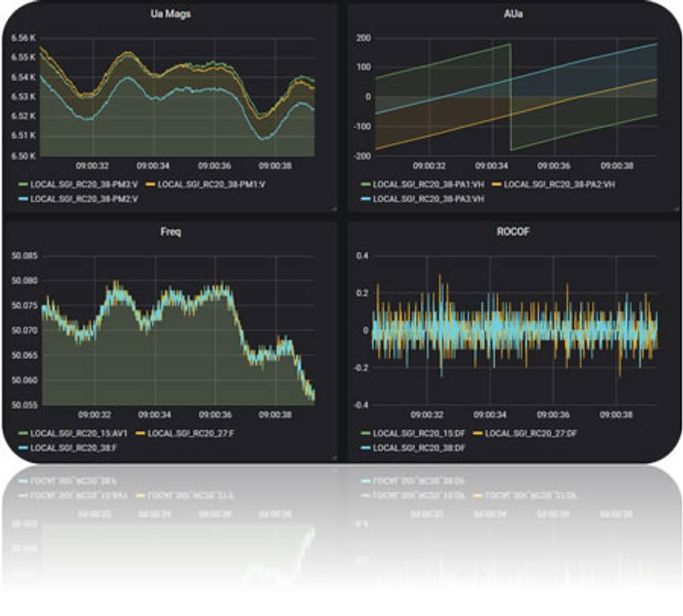
Task: Open green color swatch for PA1:VH series
Action: pos(366,184)
